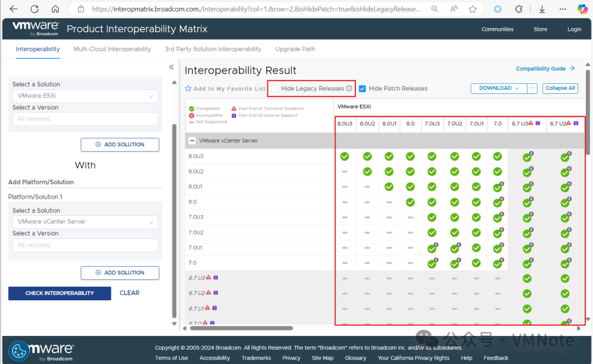Click the VMware by Broadcom header logo
This screenshot has height=364, width=593.
coord(36,29)
